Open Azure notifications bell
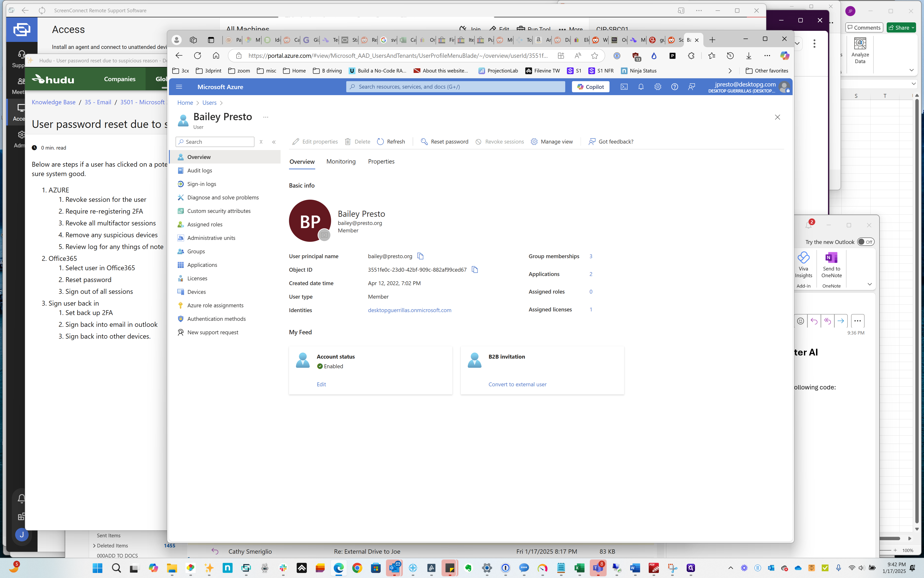924x578 pixels. click(641, 87)
